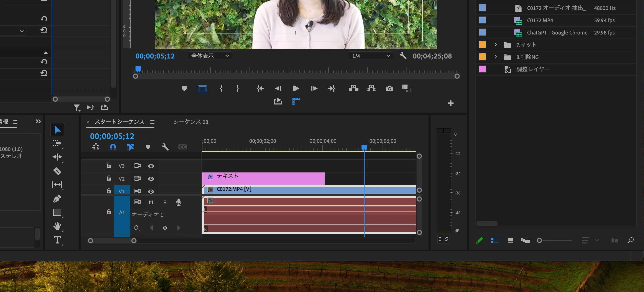Toggle snap in timeline
644x292 pixels.
tap(113, 147)
